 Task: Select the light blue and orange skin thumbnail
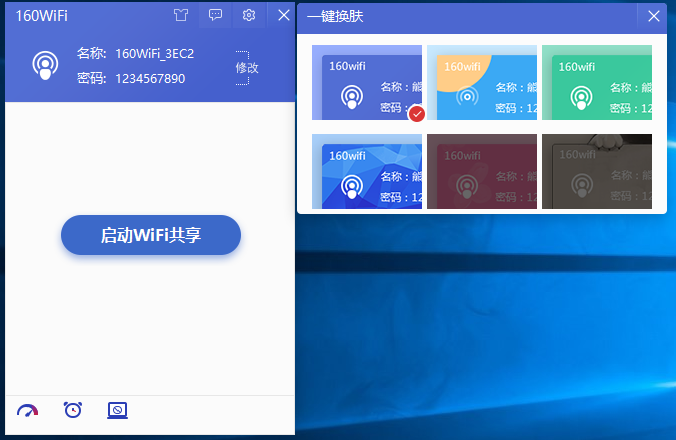[x=482, y=82]
